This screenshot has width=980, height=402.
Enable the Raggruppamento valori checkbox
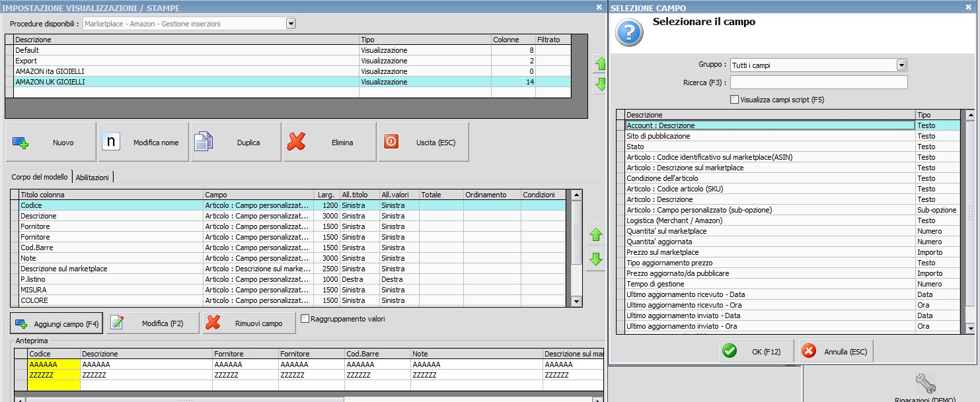point(305,319)
